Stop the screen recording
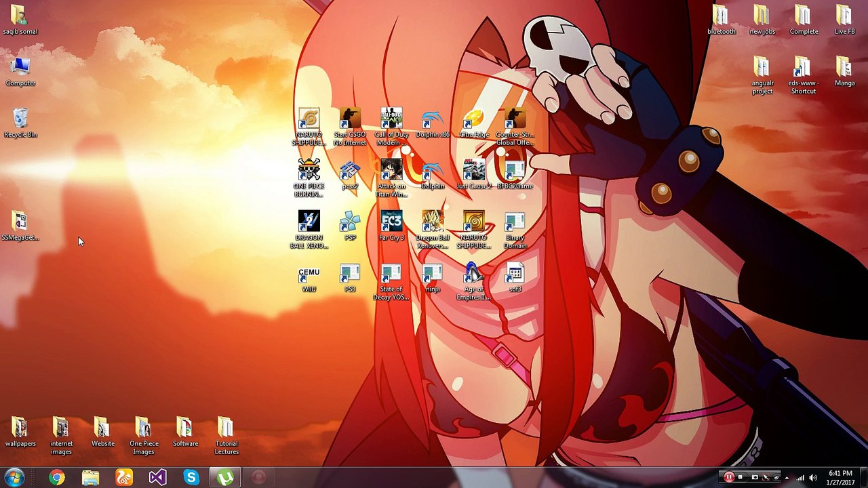Viewport: 868px width, 488px height. pyautogui.click(x=741, y=477)
